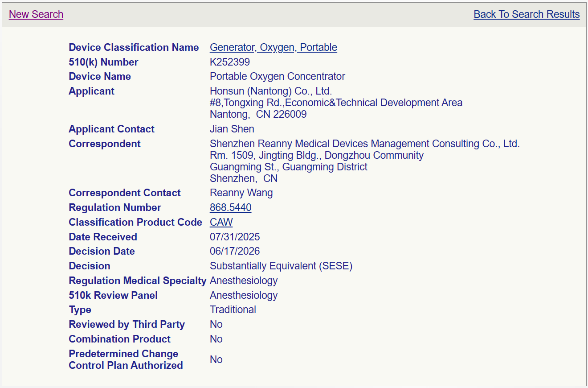Select the 510(k) number K252399

tap(230, 62)
